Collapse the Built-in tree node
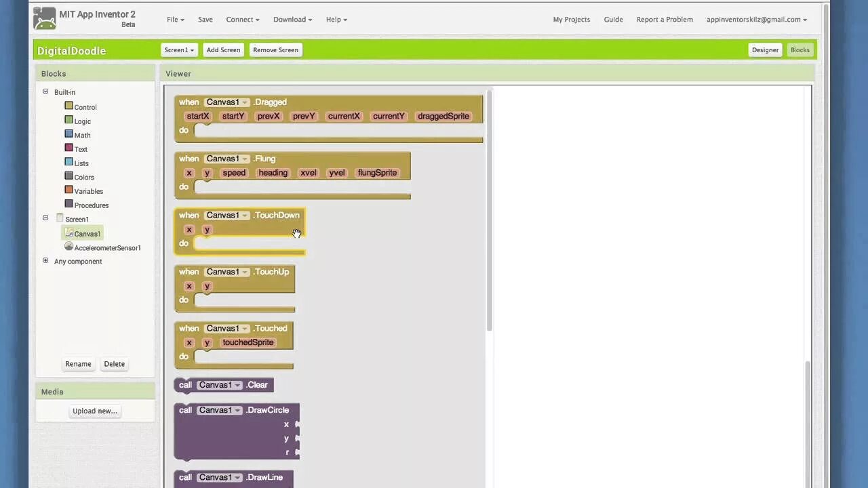This screenshot has width=868, height=488. (x=45, y=91)
